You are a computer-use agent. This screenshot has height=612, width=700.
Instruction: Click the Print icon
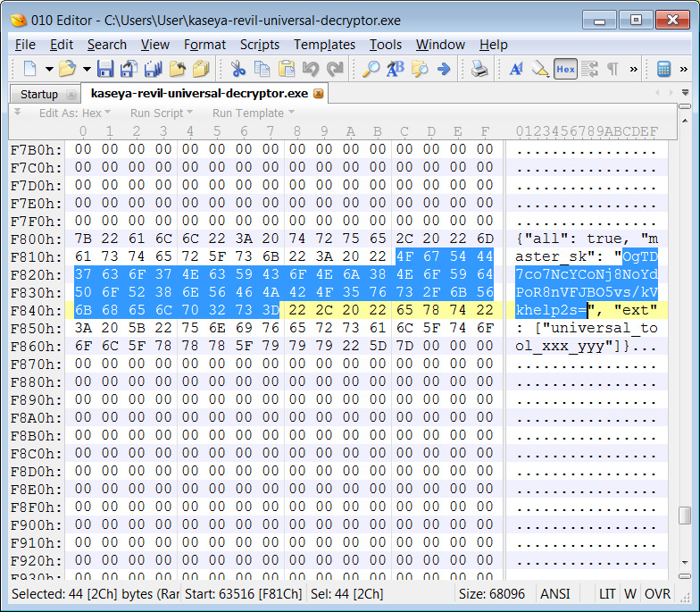479,69
